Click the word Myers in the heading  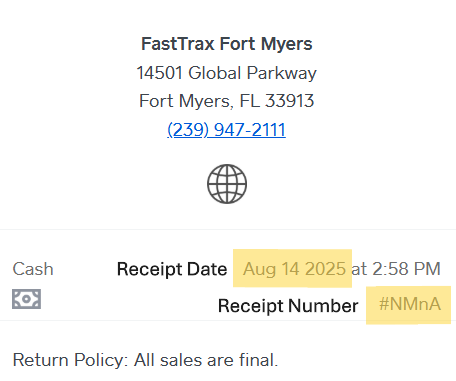286,44
